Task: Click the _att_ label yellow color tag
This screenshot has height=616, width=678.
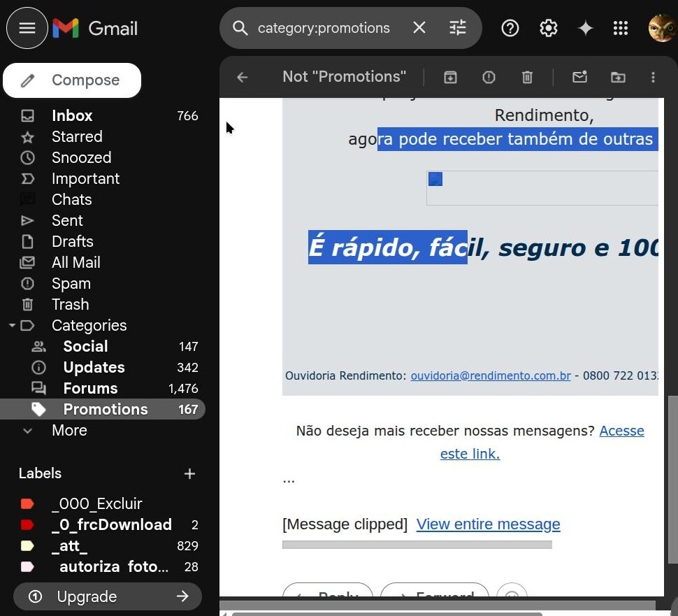Action: point(27,546)
